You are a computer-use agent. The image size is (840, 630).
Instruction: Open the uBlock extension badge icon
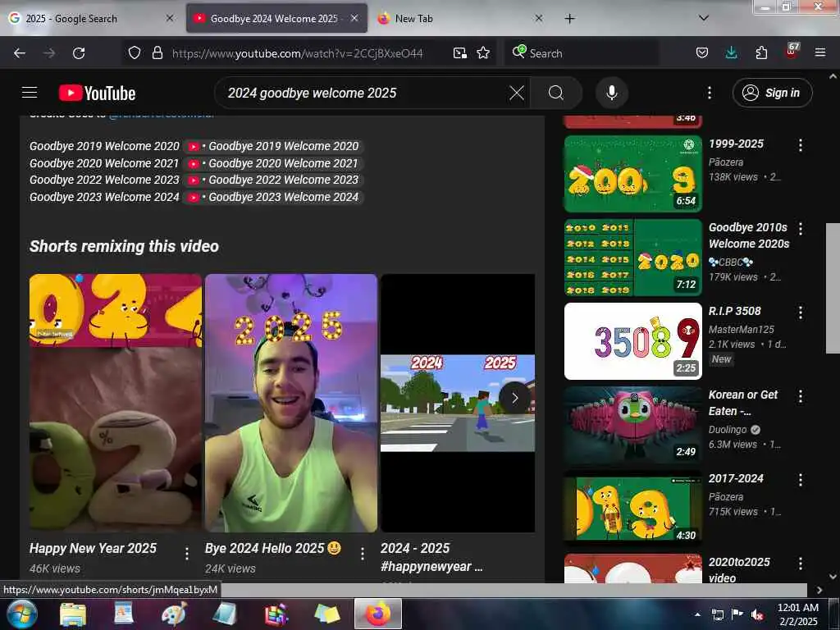click(x=792, y=52)
